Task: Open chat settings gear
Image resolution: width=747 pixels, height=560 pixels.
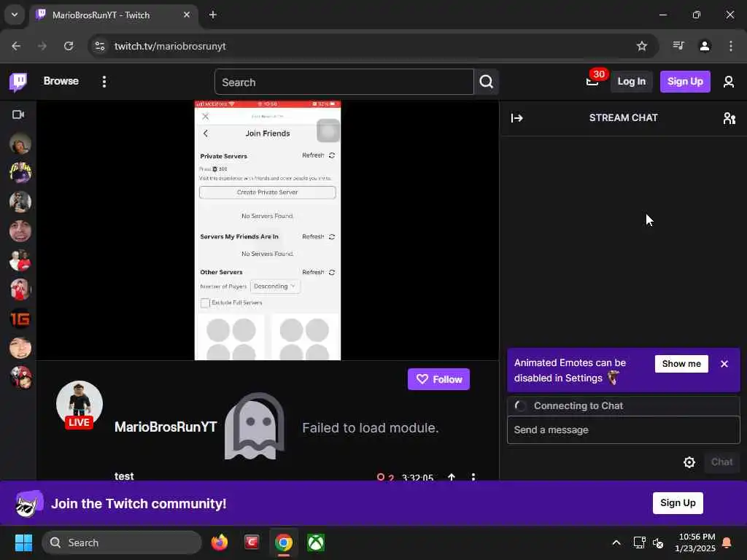Action: click(689, 462)
